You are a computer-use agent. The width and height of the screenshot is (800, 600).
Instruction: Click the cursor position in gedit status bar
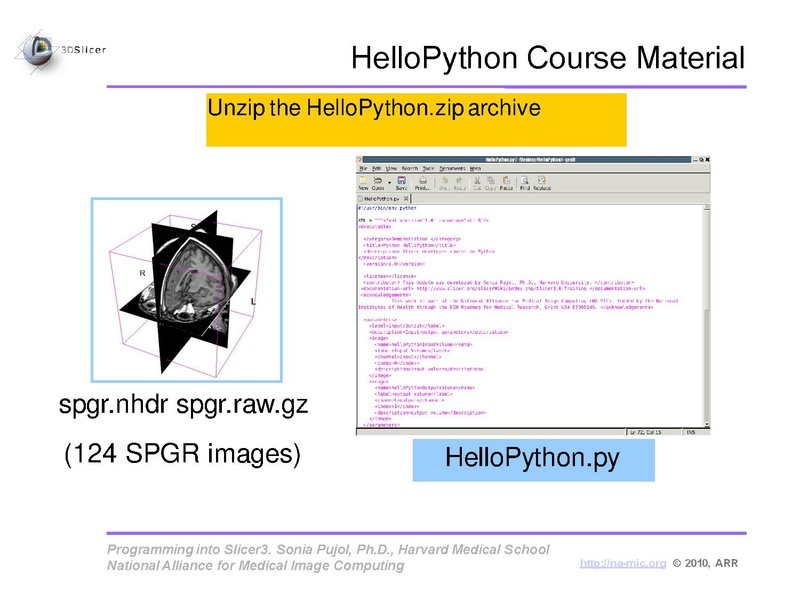[x=645, y=432]
